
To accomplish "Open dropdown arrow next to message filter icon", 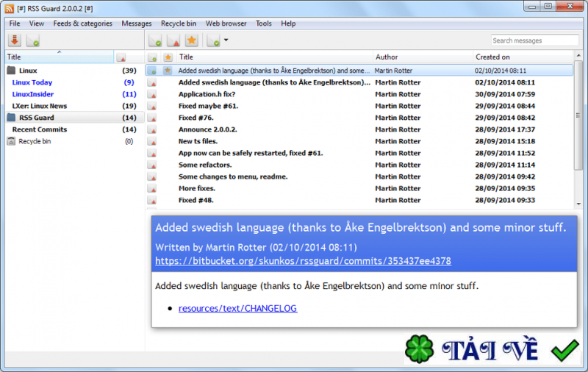I will (x=226, y=40).
